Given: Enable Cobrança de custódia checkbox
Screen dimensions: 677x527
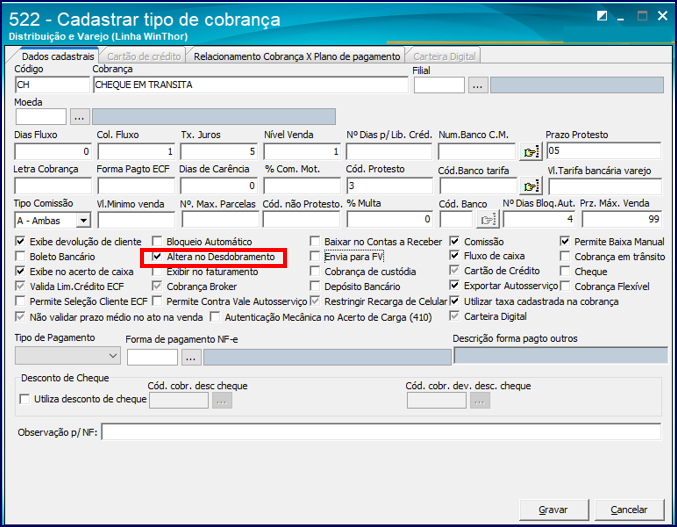Looking at the screenshot, I should pos(315,271).
